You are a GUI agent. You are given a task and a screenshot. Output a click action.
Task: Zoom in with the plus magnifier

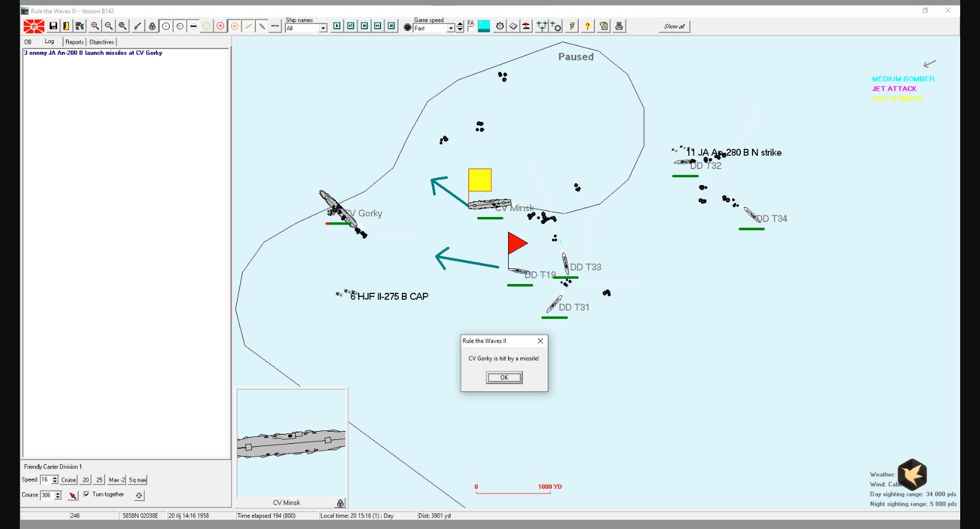(x=95, y=26)
